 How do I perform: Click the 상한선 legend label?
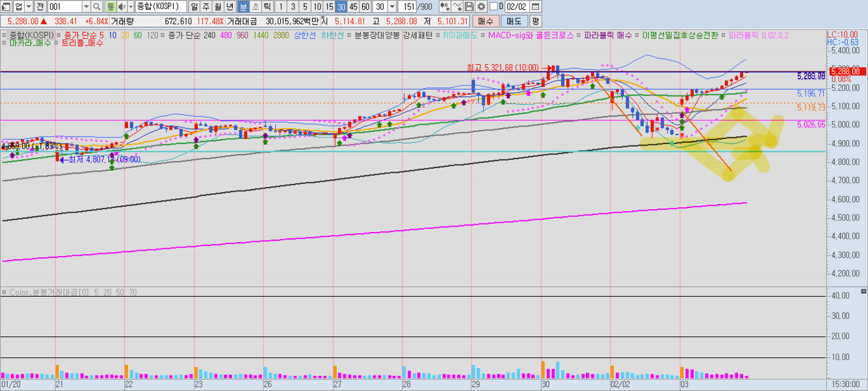tap(304, 35)
